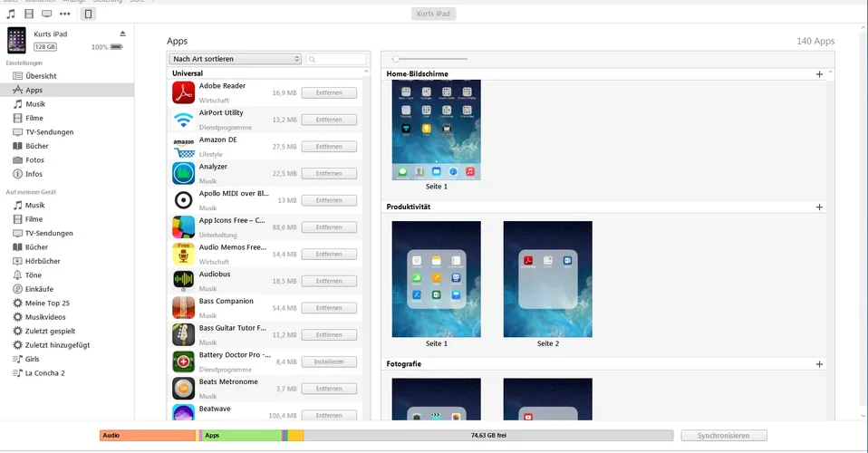This screenshot has width=868, height=453.
Task: Open the 'Nach Art sortieren' sort dropdown
Action: coord(235,59)
